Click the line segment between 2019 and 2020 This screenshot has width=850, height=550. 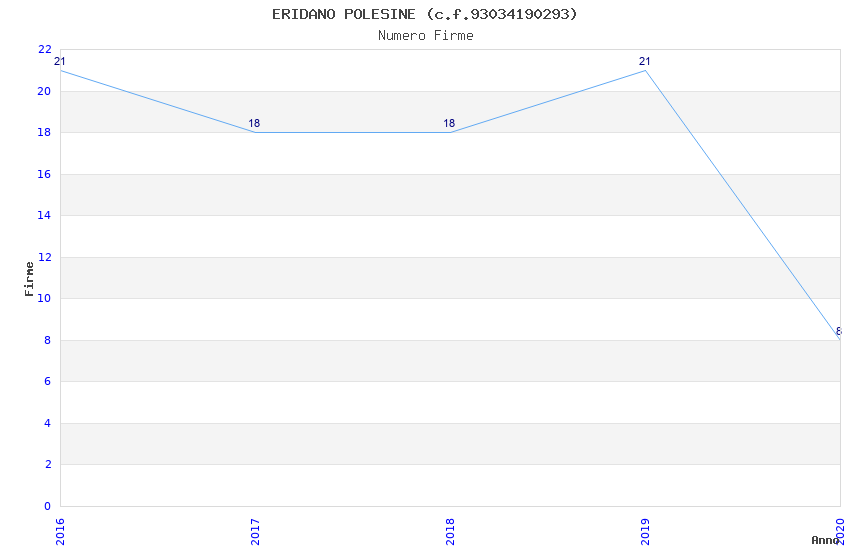[x=743, y=205]
